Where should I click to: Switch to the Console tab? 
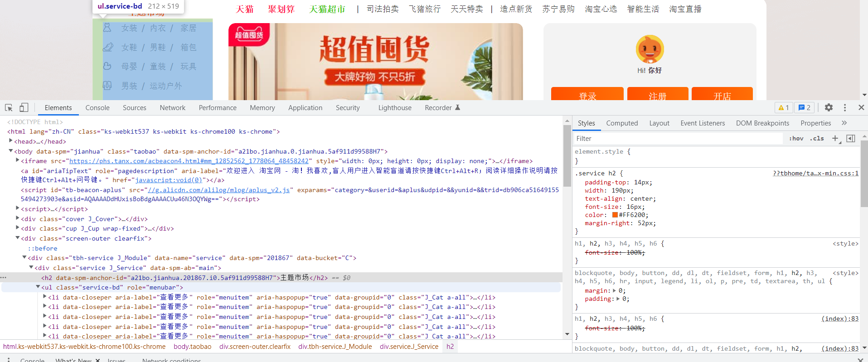(97, 107)
